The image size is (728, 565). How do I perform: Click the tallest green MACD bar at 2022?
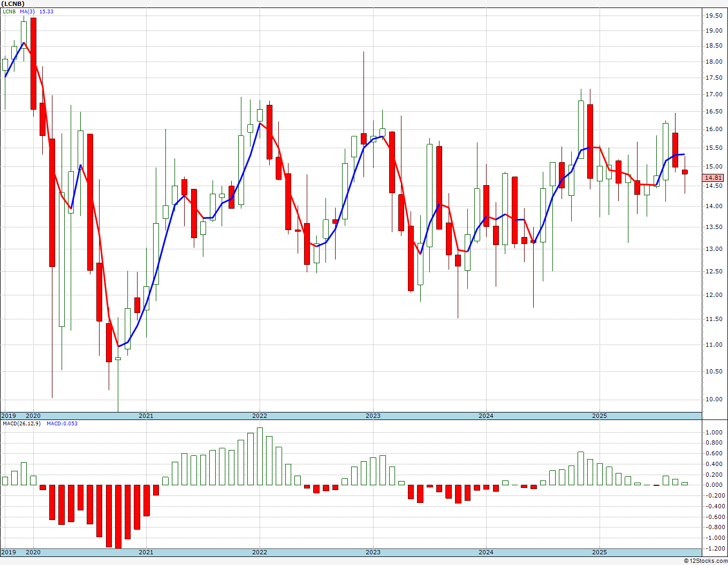260,456
